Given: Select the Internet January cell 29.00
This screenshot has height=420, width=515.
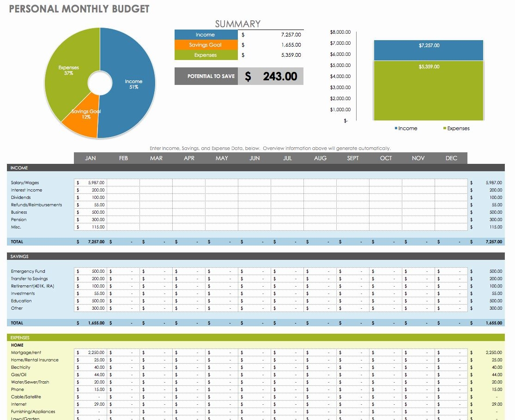Looking at the screenshot, I should (x=91, y=404).
